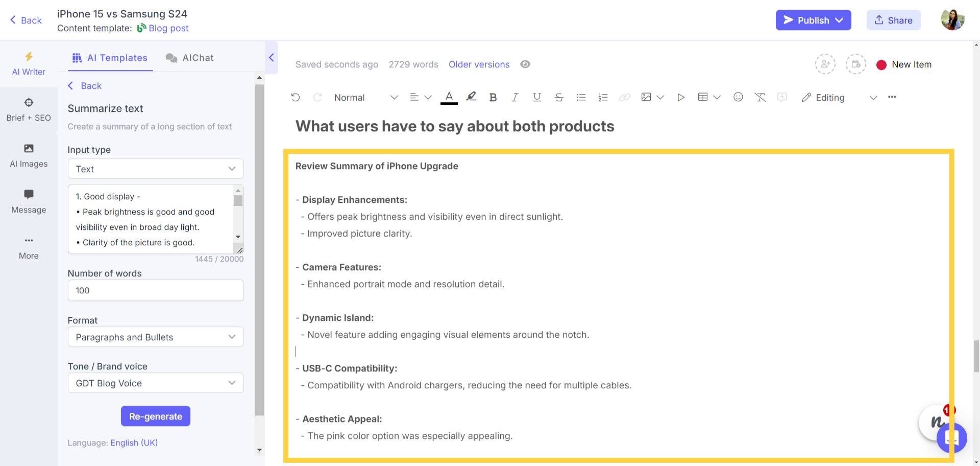This screenshot has height=466, width=980.
Task: Go back to the templates list
Action: [85, 86]
